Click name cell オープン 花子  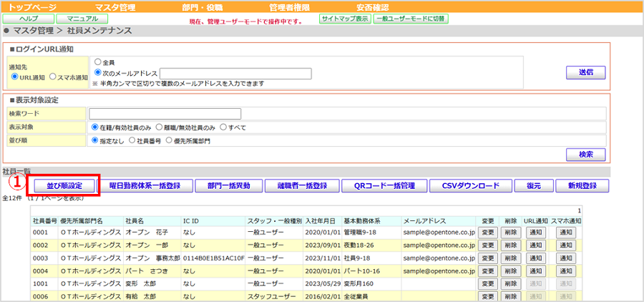pyautogui.click(x=147, y=233)
